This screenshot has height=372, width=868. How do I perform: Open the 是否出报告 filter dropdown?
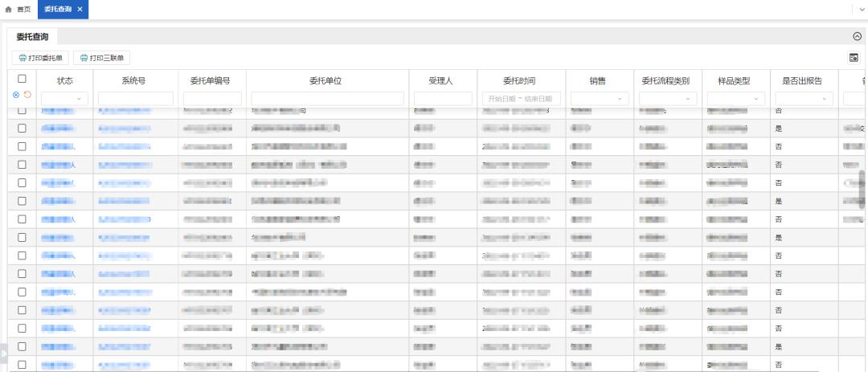pyautogui.click(x=804, y=98)
